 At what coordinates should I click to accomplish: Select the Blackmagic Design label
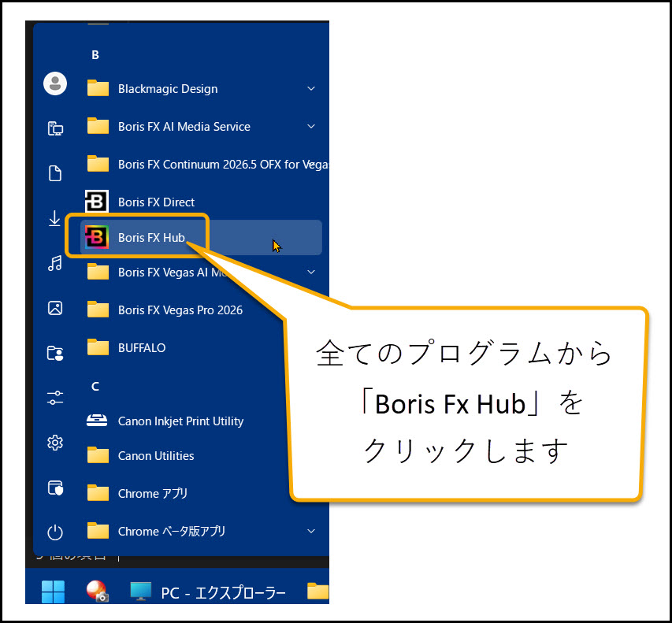click(168, 89)
